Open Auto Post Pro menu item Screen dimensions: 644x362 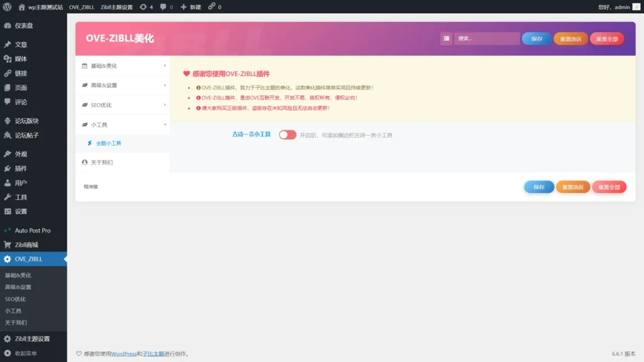[x=33, y=230]
